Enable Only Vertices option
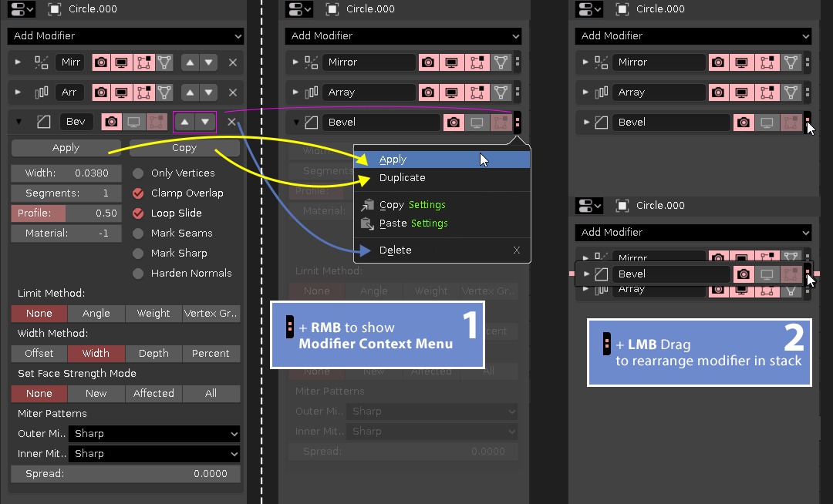 click(138, 173)
